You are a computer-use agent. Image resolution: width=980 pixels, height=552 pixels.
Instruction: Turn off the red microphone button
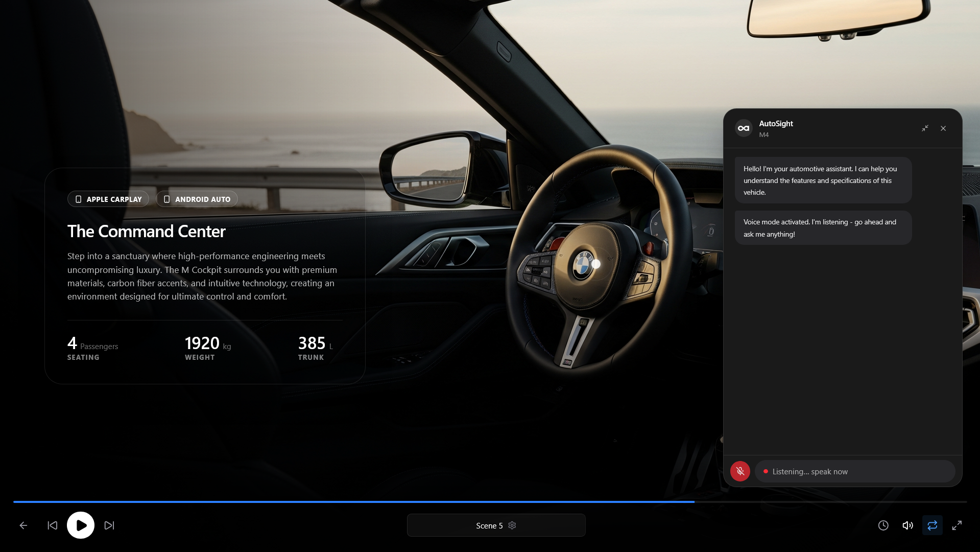click(740, 471)
